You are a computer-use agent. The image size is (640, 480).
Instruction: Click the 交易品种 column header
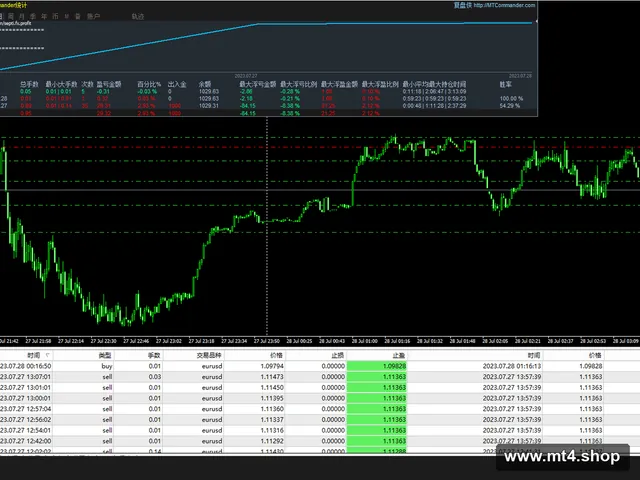pyautogui.click(x=209, y=355)
